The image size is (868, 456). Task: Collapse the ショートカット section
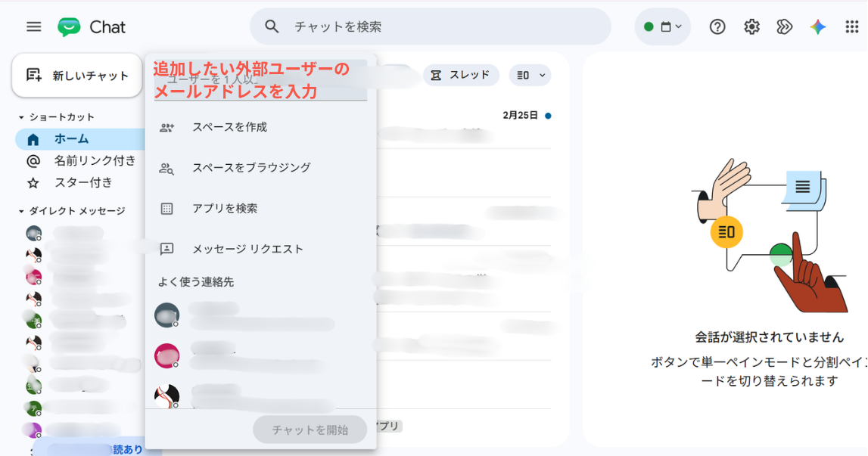pyautogui.click(x=21, y=117)
